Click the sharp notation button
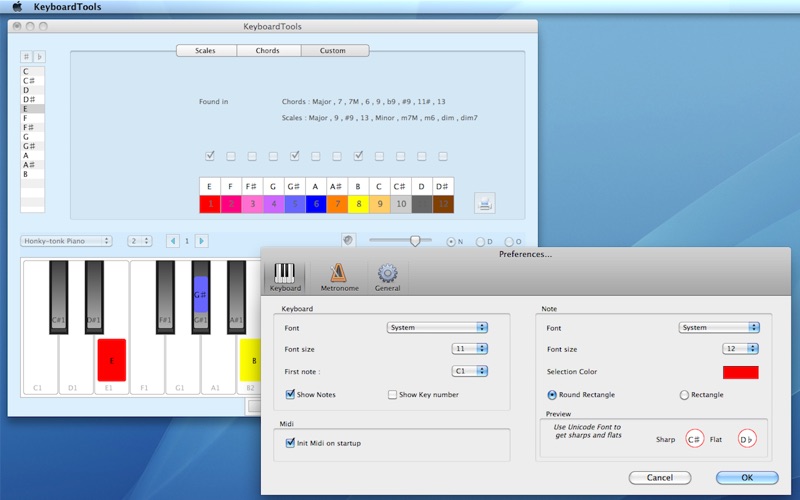Image resolution: width=800 pixels, height=500 pixels. [x=26, y=57]
